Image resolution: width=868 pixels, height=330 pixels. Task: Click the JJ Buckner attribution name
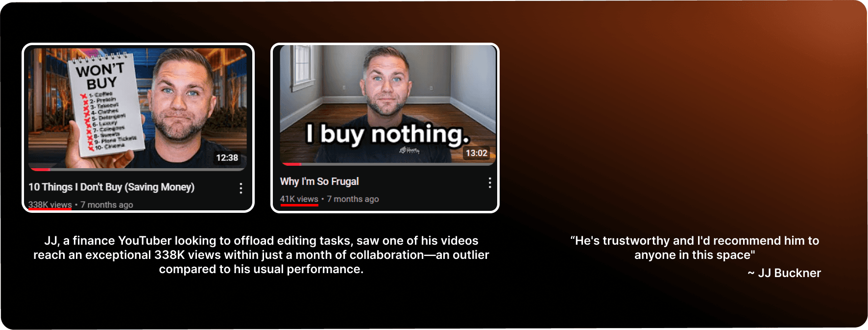tap(789, 273)
